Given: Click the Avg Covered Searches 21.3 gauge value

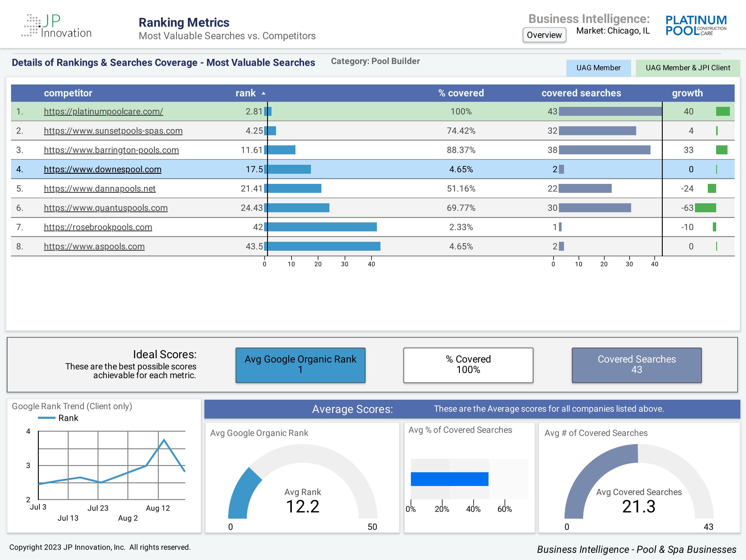Looking at the screenshot, I should coord(638,506).
